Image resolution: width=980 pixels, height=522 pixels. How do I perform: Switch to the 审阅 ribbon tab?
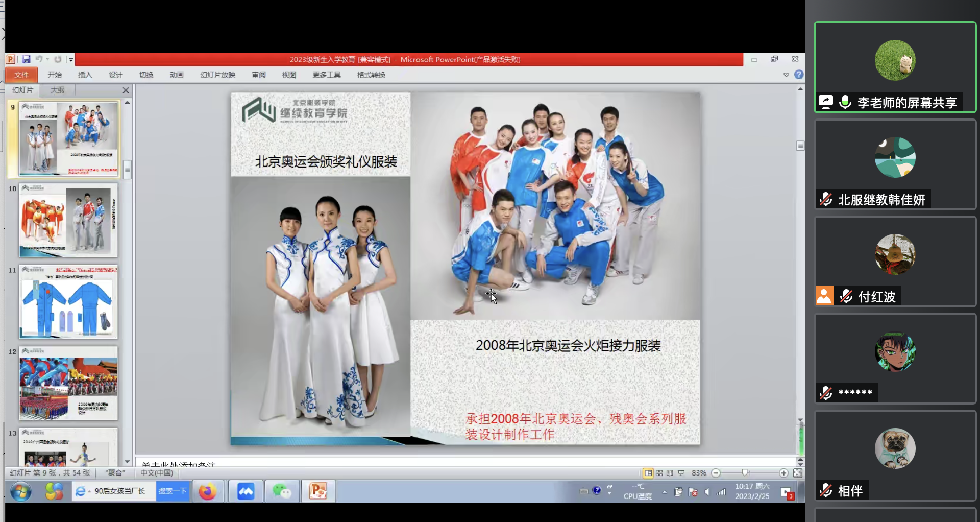pyautogui.click(x=259, y=75)
